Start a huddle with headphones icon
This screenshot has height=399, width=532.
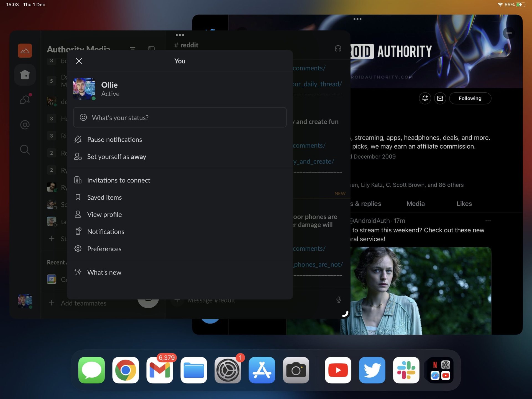[338, 49]
